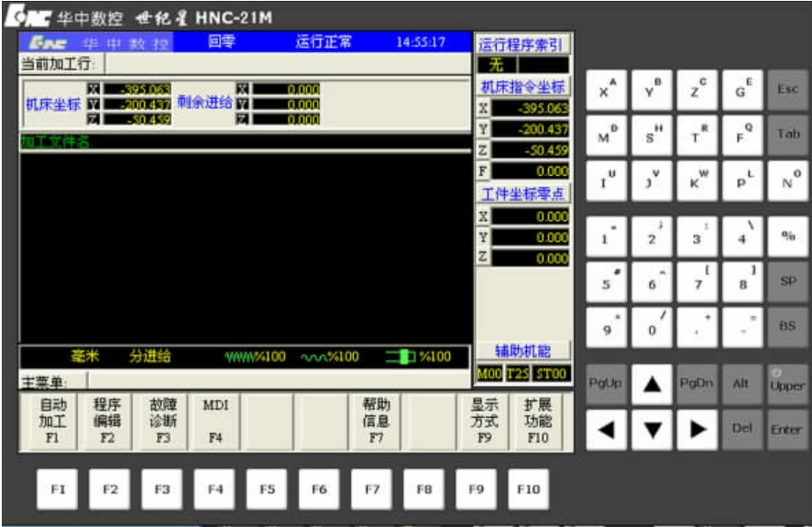Click the F / Q letter key

[742, 136]
